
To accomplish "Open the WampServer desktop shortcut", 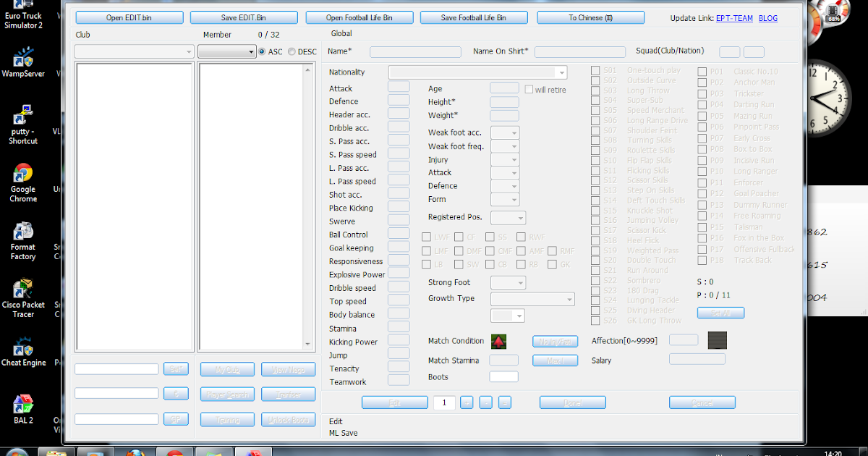I will click(x=23, y=63).
